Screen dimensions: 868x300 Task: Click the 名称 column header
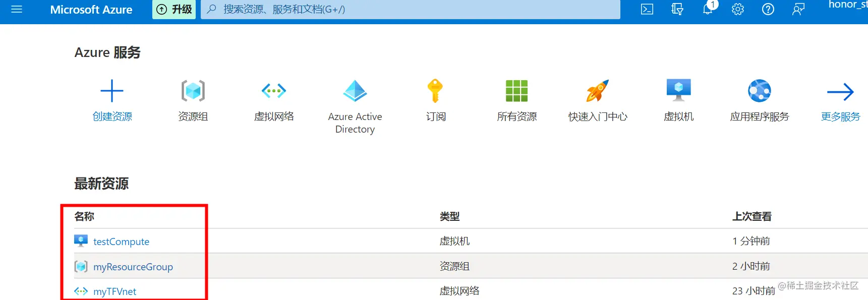(x=84, y=216)
